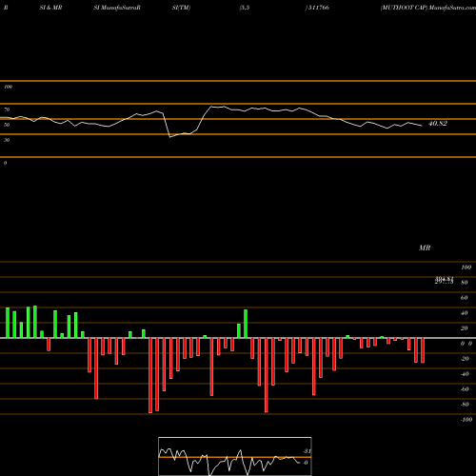Click the overlapping price value near 80 line

(444, 280)
